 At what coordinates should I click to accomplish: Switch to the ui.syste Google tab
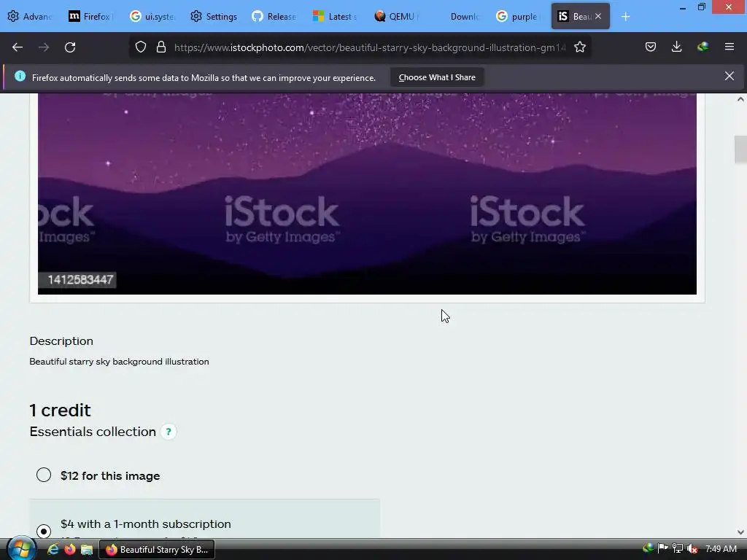pos(152,17)
